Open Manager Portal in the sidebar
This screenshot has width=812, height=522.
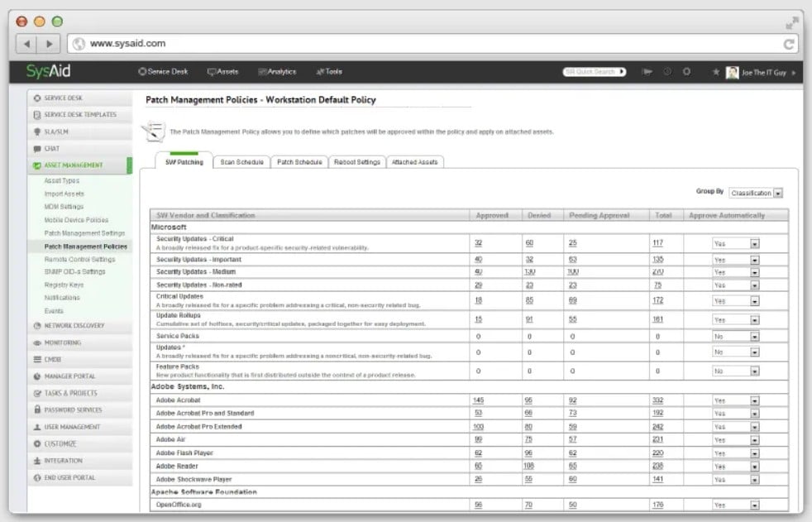click(79, 376)
